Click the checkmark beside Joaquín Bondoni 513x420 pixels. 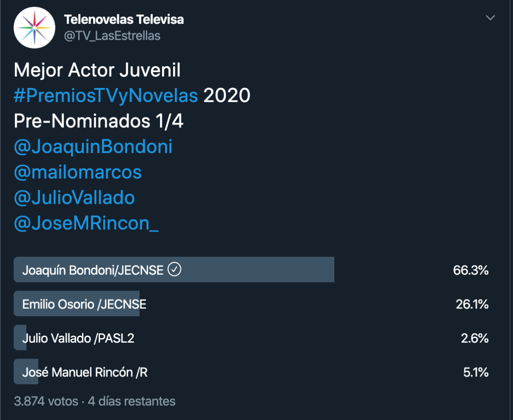[174, 270]
